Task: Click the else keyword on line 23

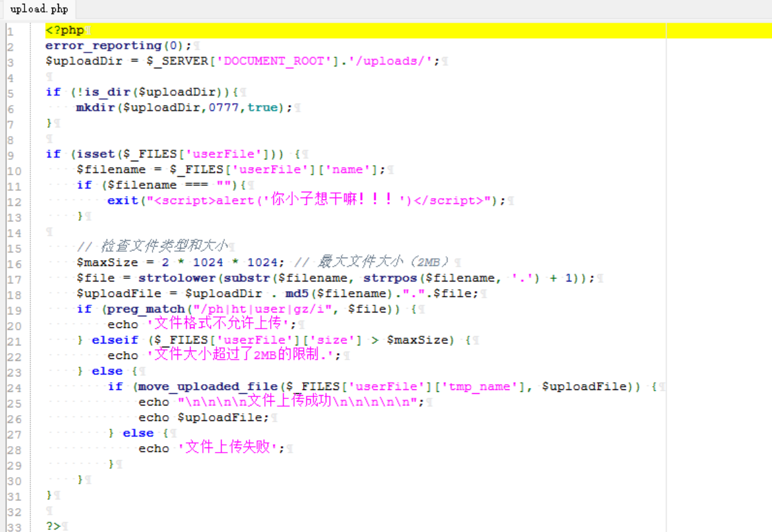Action: point(107,371)
